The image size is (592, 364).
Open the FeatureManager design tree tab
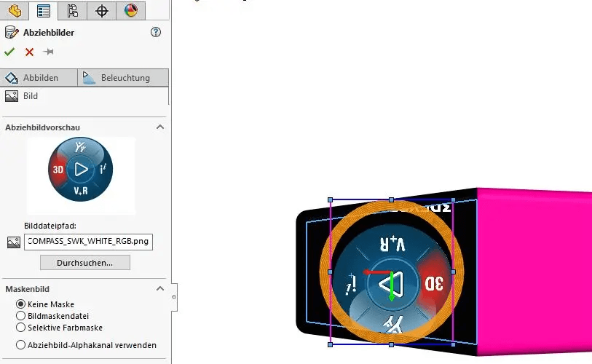coord(15,10)
